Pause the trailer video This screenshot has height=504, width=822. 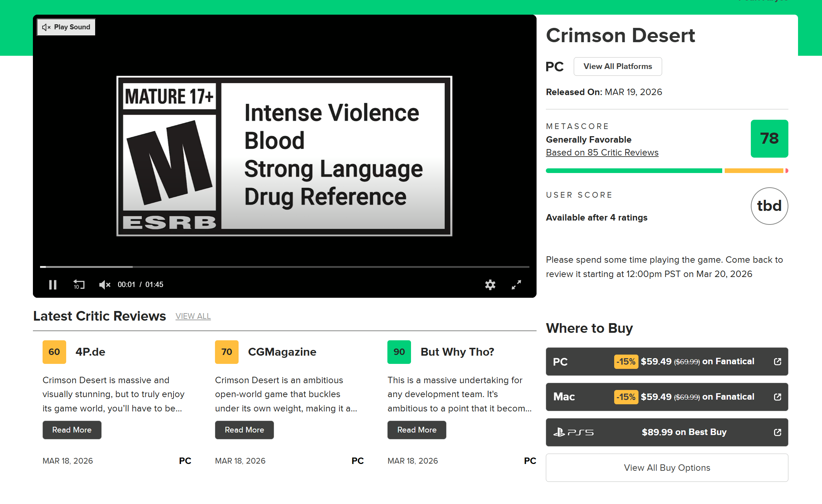click(53, 285)
